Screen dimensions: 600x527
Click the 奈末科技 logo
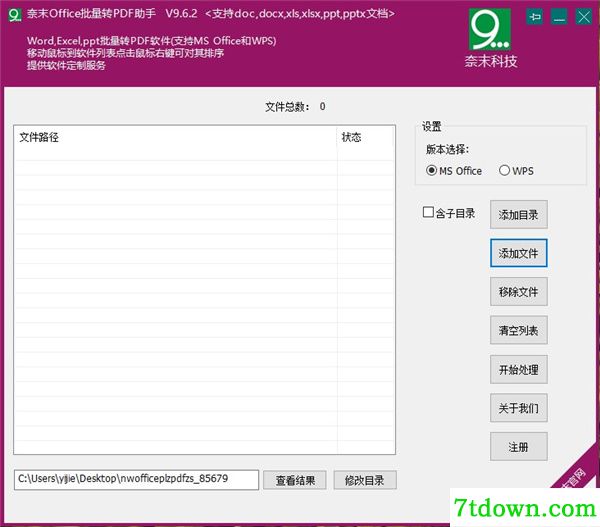(490, 38)
